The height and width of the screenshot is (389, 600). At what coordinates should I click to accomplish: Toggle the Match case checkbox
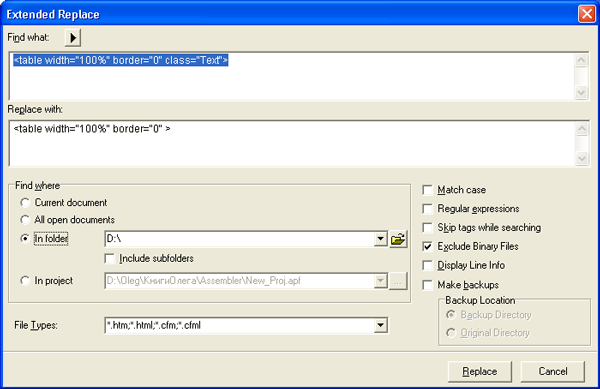427,190
